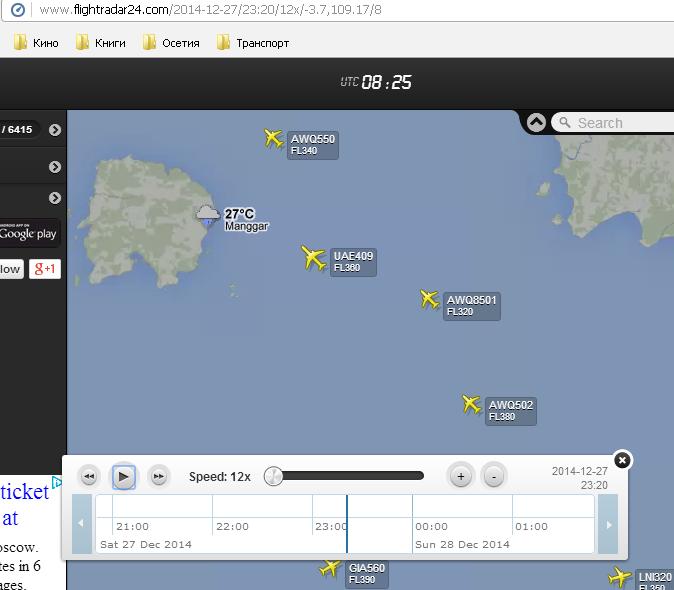Expand the 6415 sidebar arrow
This screenshot has height=590, width=674.
coord(55,130)
